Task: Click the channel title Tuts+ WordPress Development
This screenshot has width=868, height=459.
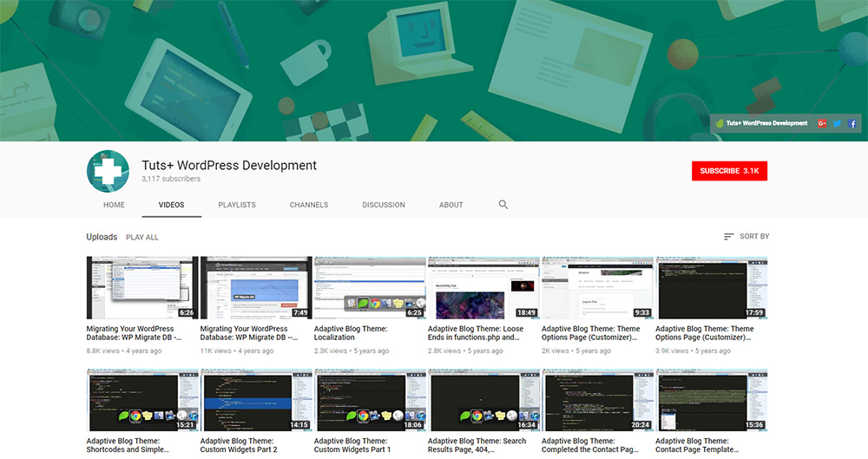Action: point(229,165)
